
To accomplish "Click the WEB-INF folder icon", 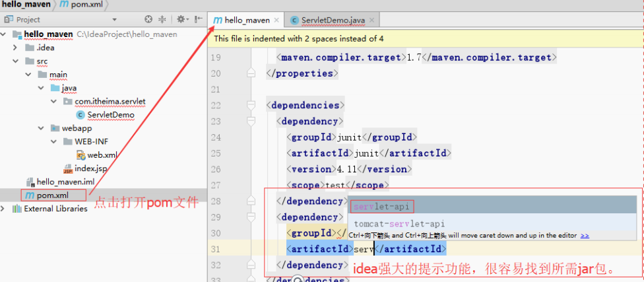I will click(68, 142).
